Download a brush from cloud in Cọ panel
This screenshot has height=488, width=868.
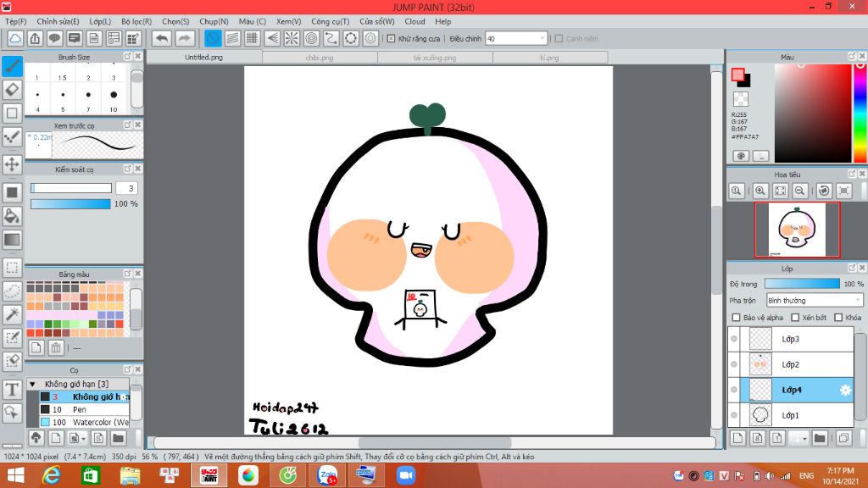(x=36, y=438)
